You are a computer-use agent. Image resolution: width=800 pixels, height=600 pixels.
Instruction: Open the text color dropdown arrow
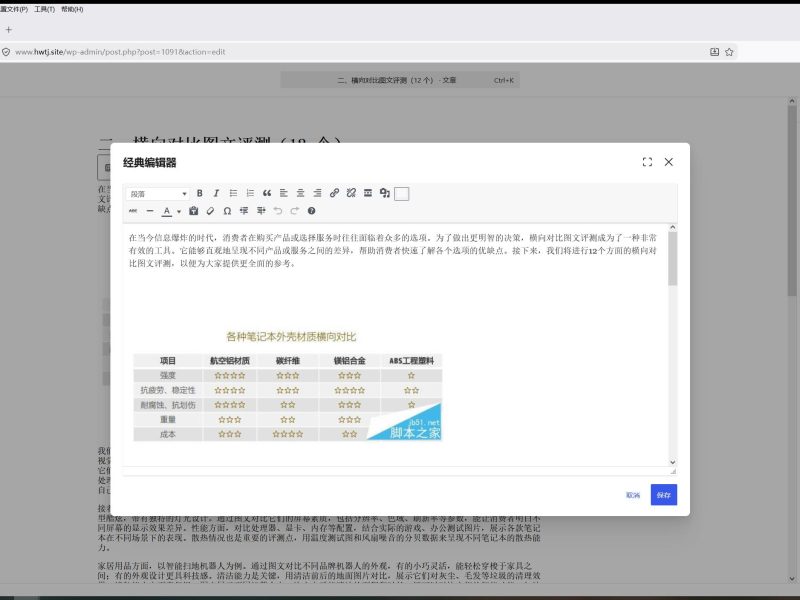[x=179, y=211]
